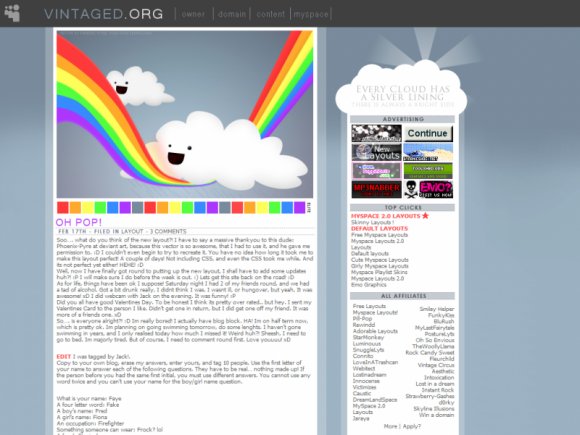
Task: Open the MP3NABBER ad banner
Action: click(x=376, y=189)
